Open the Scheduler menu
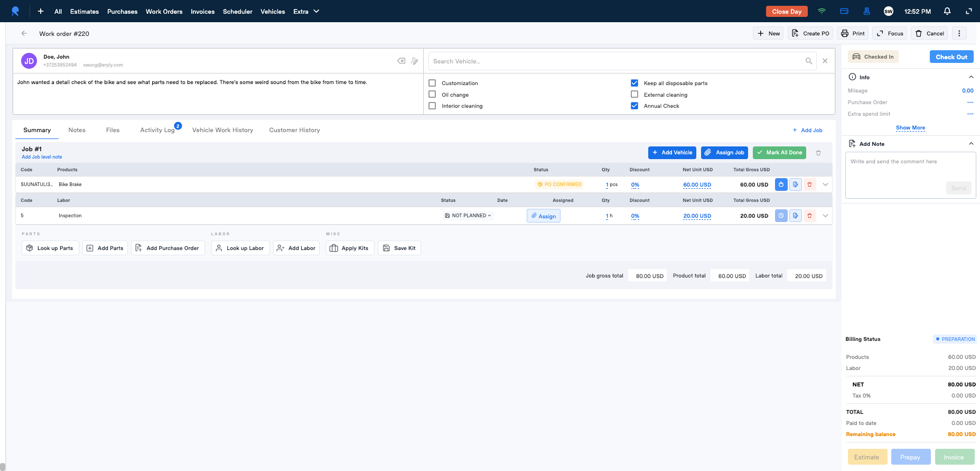This screenshot has height=471, width=980. 238,11
